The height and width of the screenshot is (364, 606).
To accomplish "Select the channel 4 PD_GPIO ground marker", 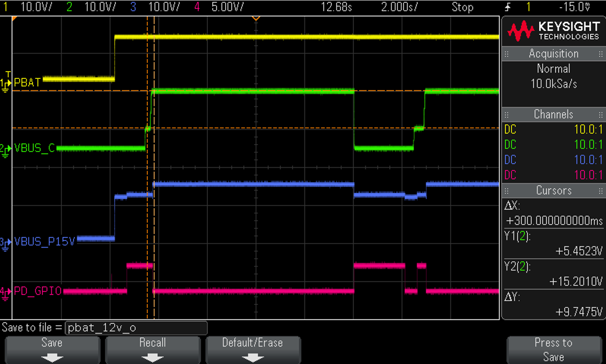I will (x=6, y=292).
